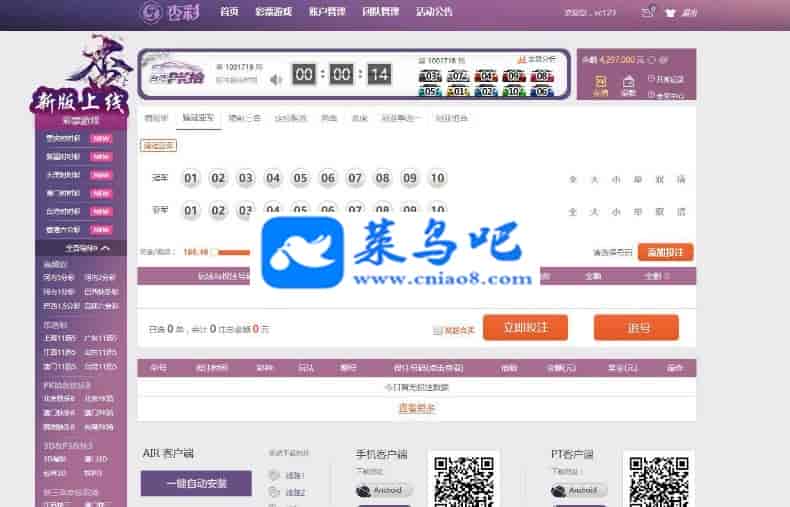Click result car number 06 in the draw results
790x507 pixels.
coord(542,92)
